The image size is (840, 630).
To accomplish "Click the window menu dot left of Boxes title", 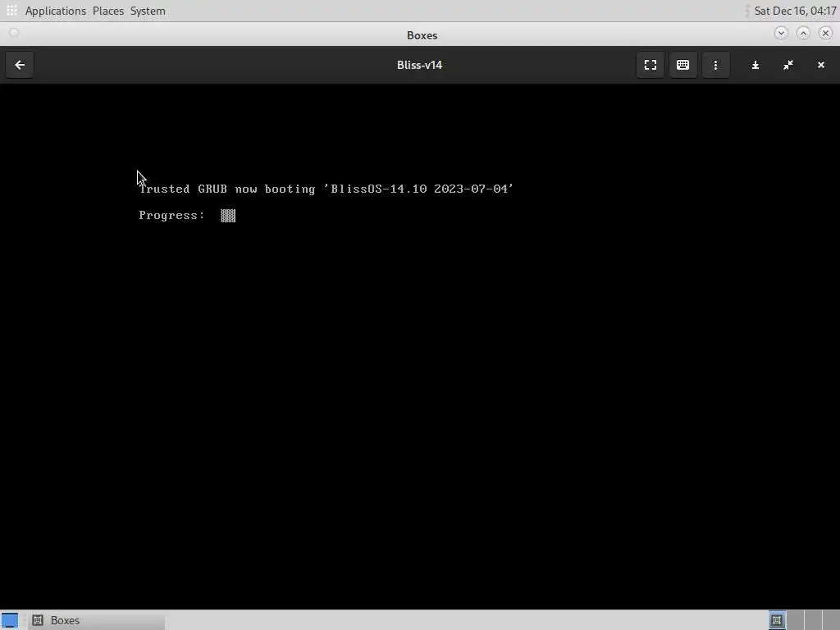I will (x=14, y=33).
